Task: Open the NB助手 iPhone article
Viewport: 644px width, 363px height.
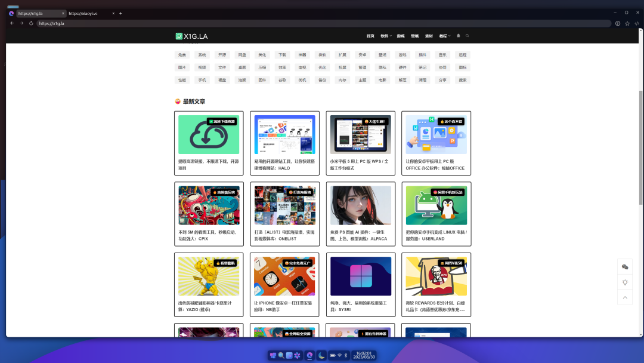Action: pos(284,284)
